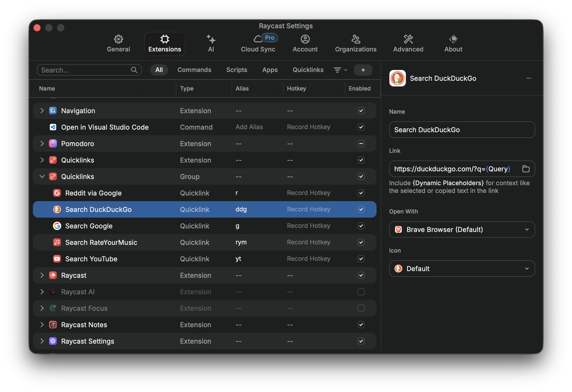The image size is (572, 392).
Task: Enable the Raycast Focus extension
Action: point(361,308)
